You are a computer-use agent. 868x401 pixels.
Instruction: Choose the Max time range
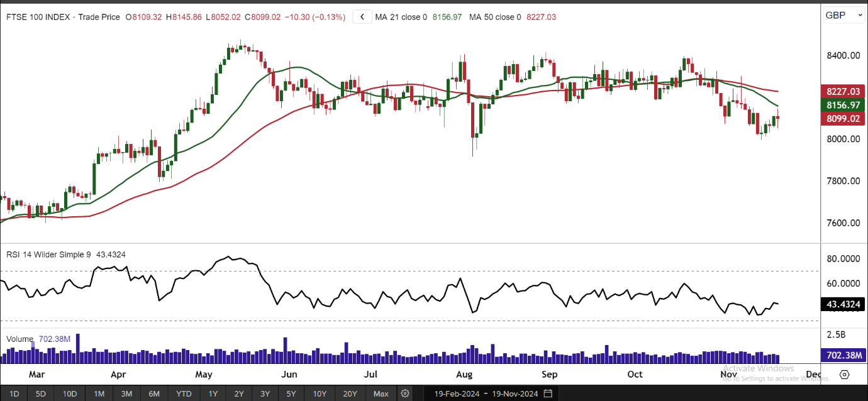coord(381,394)
